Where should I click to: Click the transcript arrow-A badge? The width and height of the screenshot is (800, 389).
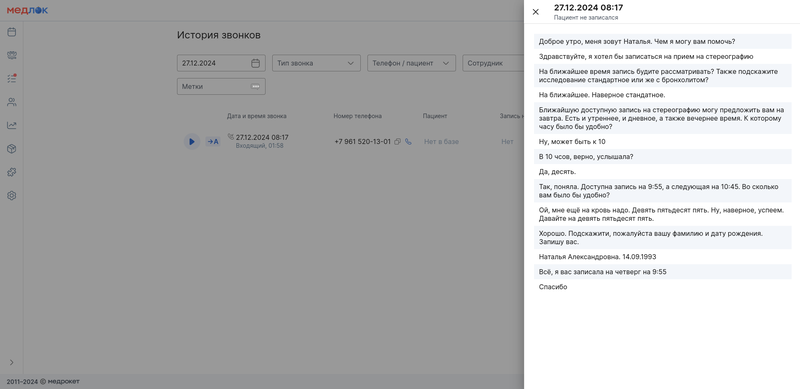pyautogui.click(x=213, y=141)
